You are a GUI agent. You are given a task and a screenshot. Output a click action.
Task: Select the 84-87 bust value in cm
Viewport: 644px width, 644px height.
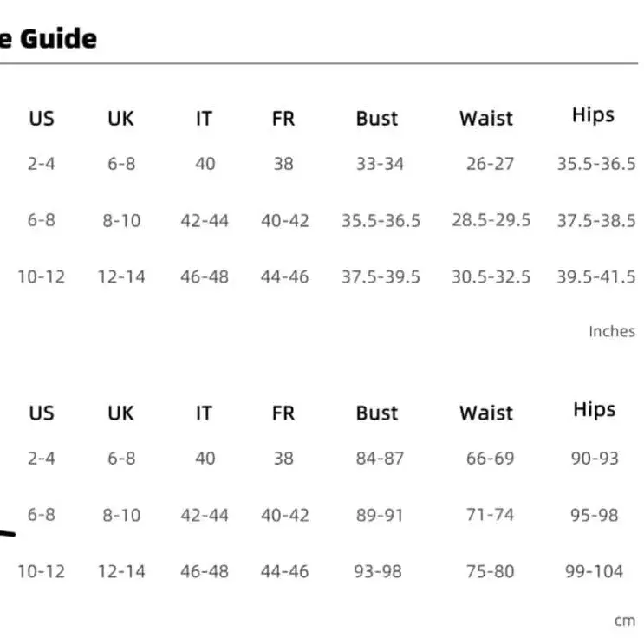[380, 458]
